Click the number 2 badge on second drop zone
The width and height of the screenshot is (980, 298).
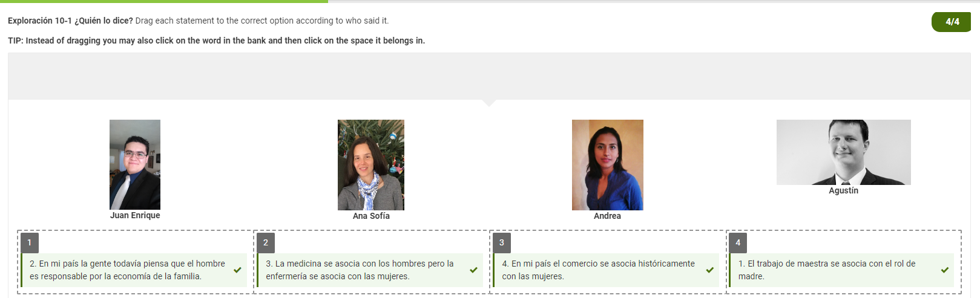click(x=265, y=242)
